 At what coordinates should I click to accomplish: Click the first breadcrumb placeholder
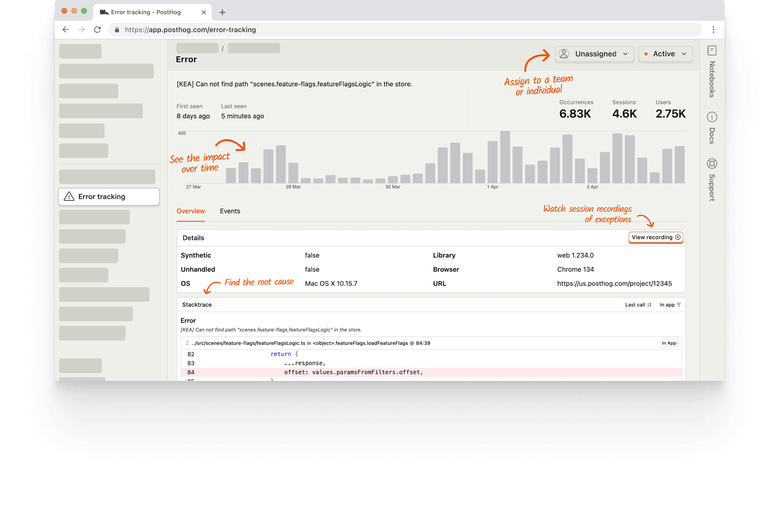(197, 48)
